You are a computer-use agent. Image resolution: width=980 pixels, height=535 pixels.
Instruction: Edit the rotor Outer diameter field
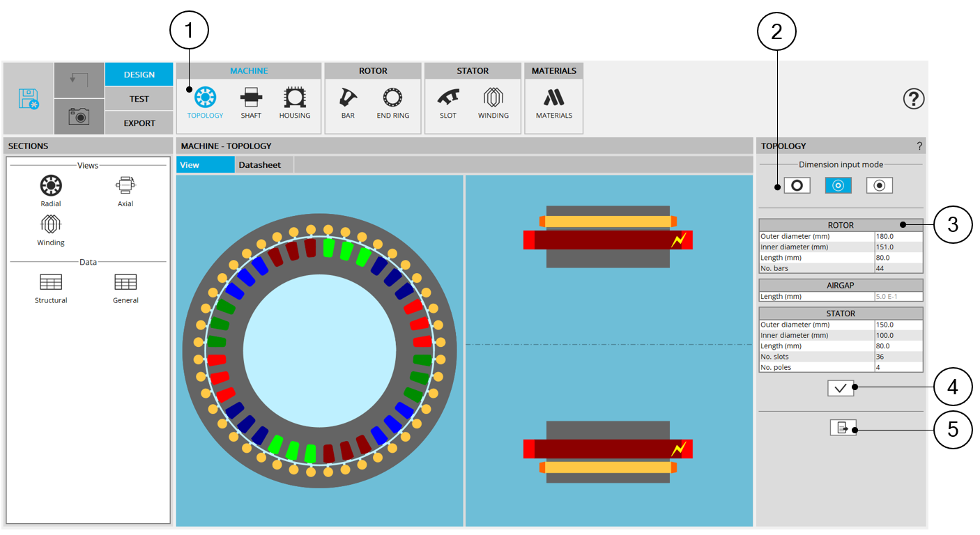click(898, 236)
